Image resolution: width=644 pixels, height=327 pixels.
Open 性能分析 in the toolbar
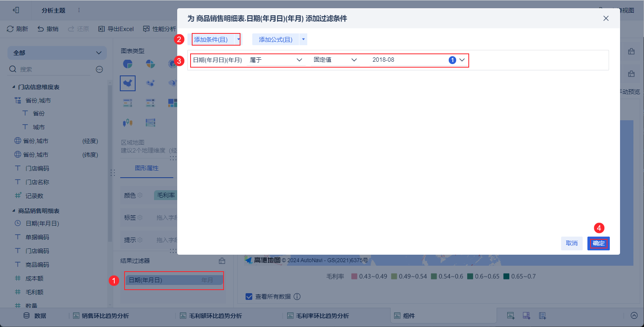160,29
